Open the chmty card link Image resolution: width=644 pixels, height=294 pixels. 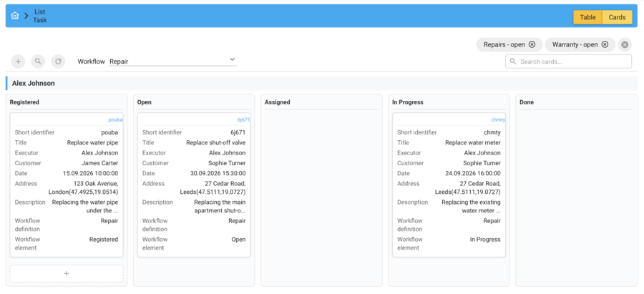pos(498,120)
